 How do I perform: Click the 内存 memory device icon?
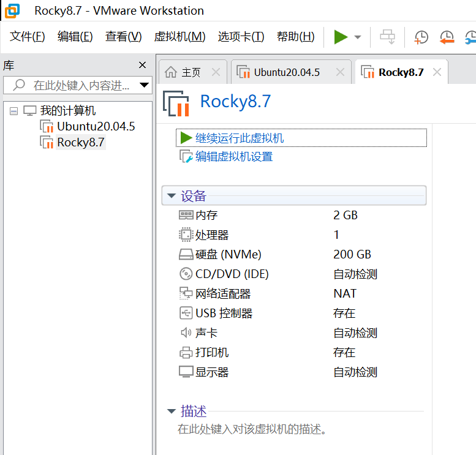pyautogui.click(x=186, y=215)
